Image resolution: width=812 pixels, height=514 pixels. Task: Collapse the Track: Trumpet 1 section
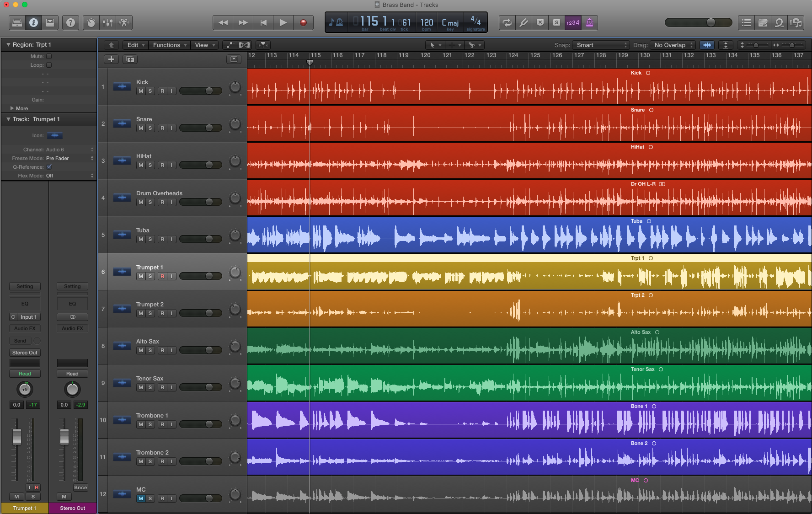[8, 119]
